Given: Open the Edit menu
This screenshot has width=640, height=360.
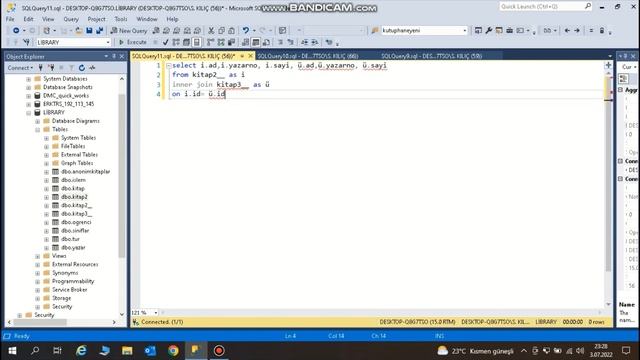Looking at the screenshot, I should pos(28,19).
